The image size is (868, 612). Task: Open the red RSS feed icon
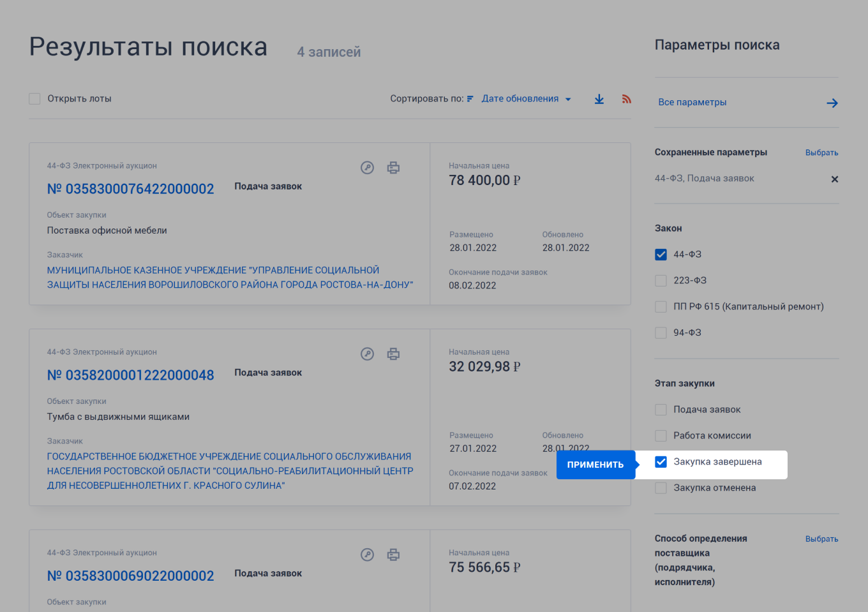coord(627,99)
